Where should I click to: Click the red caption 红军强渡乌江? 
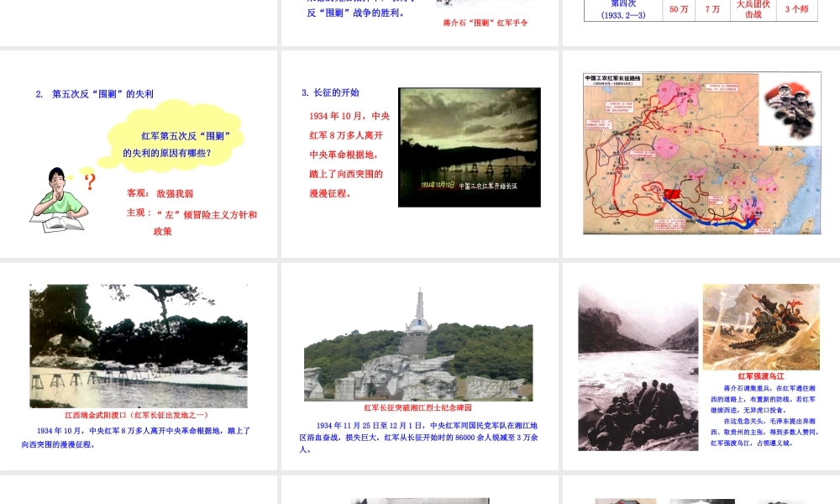tap(761, 376)
